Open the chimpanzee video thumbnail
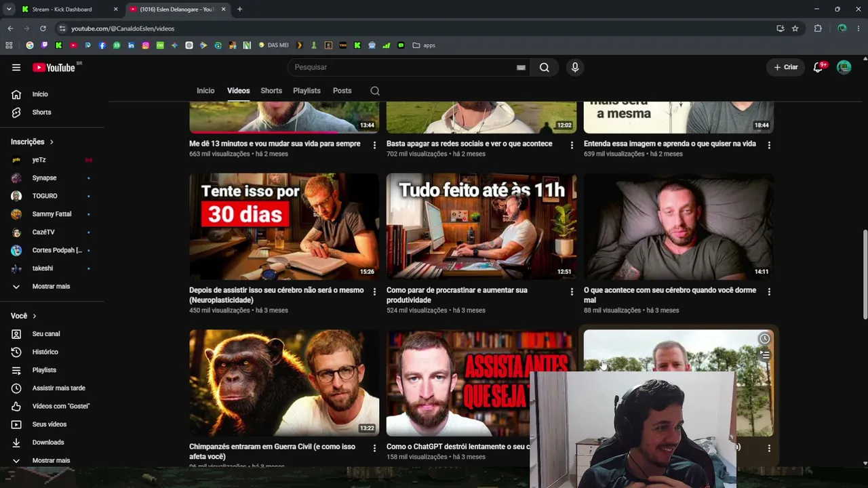868x488 pixels. (284, 383)
